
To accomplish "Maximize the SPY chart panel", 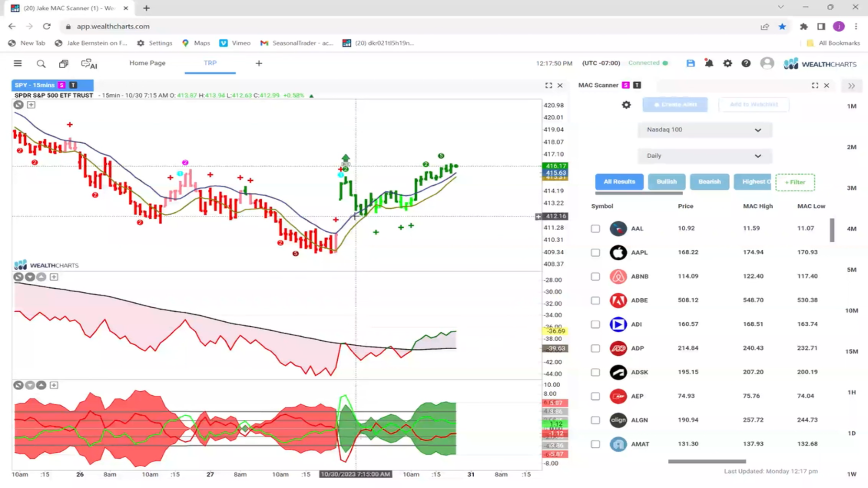I will 548,85.
